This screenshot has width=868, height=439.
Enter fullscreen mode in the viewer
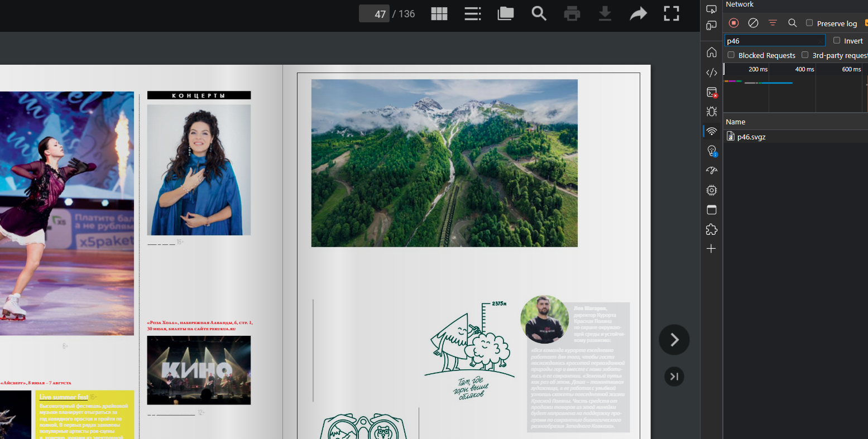[x=671, y=14]
